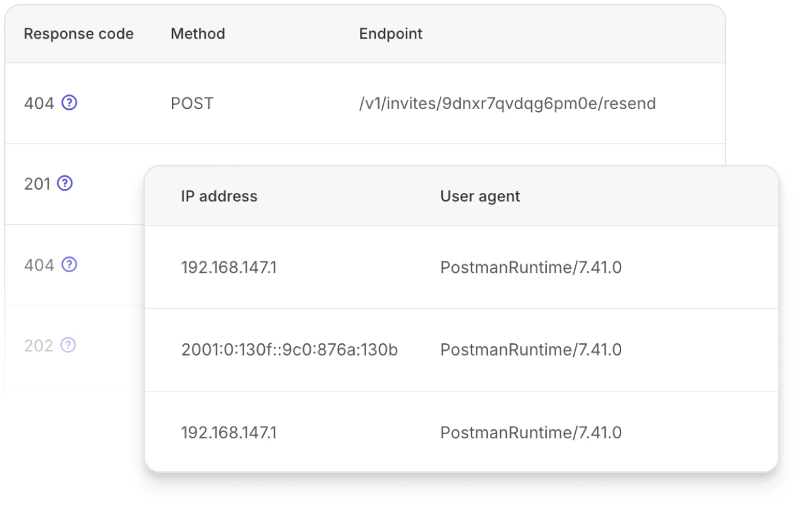The height and width of the screenshot is (512, 812).
Task: Open the /v1/invites/9dnxr7qvdqg6pm0e/resend endpoint
Action: pos(507,104)
